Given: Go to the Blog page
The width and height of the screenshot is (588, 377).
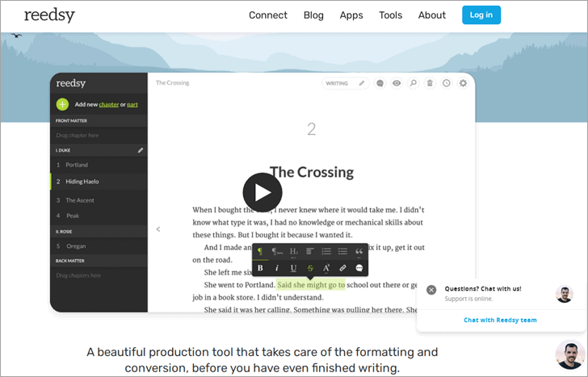Looking at the screenshot, I should (313, 15).
